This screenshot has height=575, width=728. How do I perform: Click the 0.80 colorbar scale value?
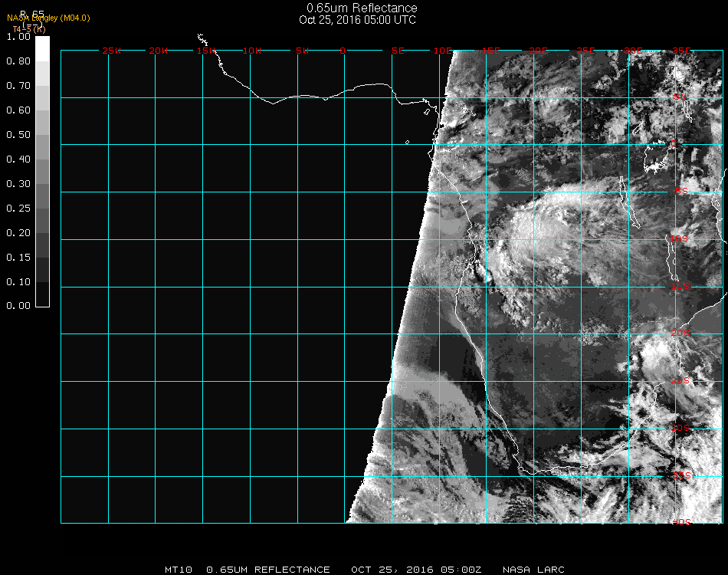(18, 61)
